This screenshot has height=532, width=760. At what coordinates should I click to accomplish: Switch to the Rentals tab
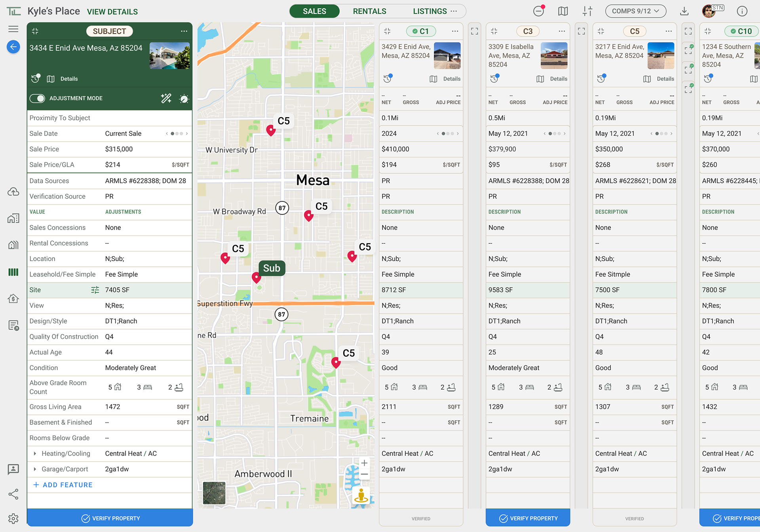coord(369,11)
